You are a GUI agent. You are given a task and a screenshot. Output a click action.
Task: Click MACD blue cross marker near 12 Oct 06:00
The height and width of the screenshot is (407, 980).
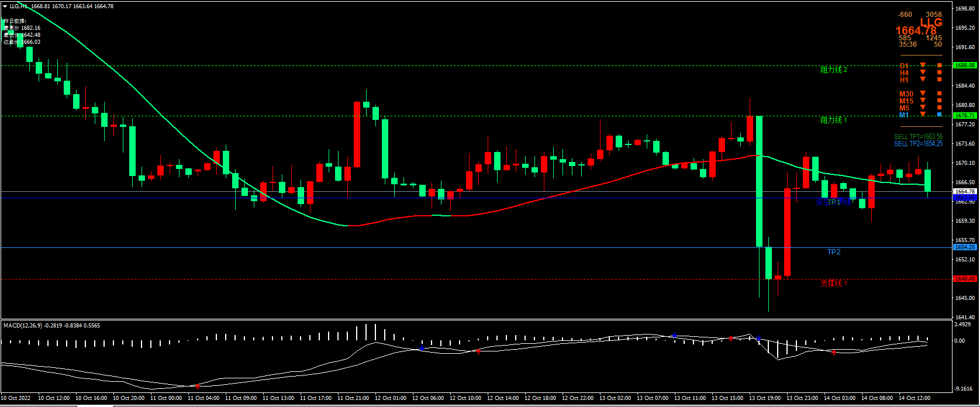[422, 349]
